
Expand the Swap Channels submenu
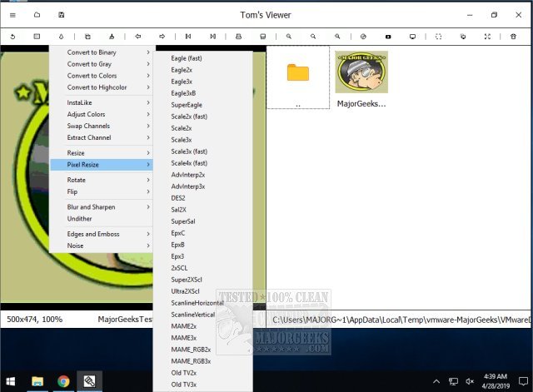point(102,126)
